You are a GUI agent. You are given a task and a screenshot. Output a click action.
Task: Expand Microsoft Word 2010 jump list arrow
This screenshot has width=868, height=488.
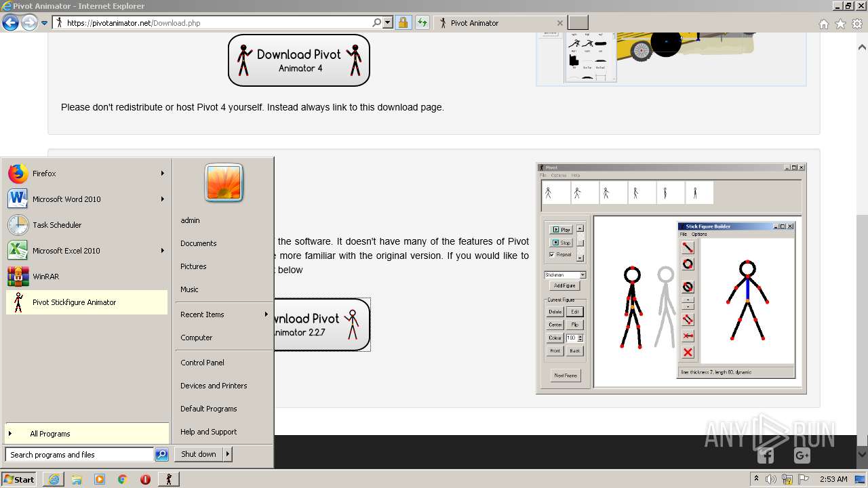click(x=162, y=199)
